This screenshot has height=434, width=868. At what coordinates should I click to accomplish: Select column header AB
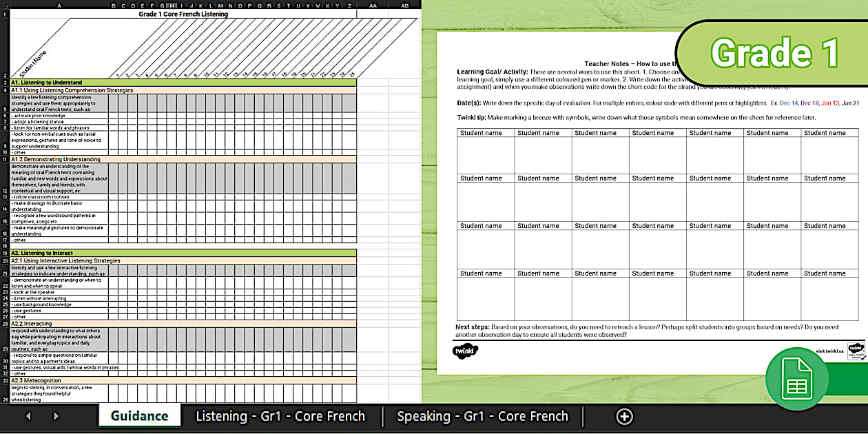click(404, 6)
